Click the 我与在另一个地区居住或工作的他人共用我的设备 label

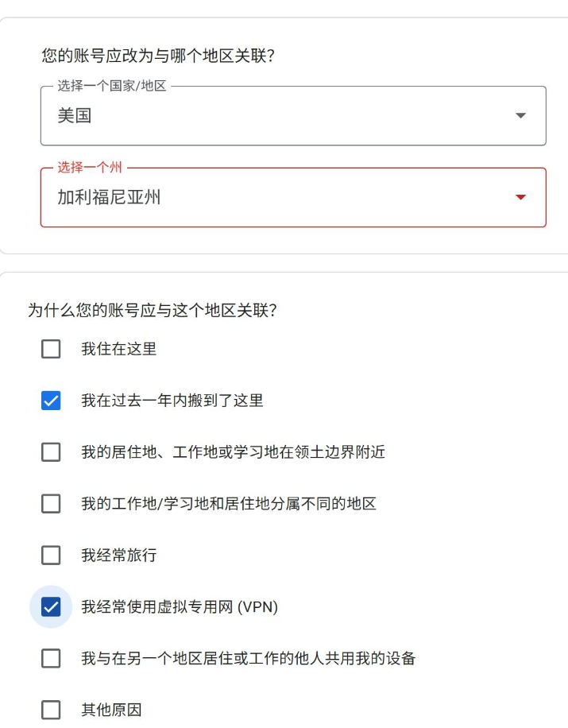click(x=248, y=659)
